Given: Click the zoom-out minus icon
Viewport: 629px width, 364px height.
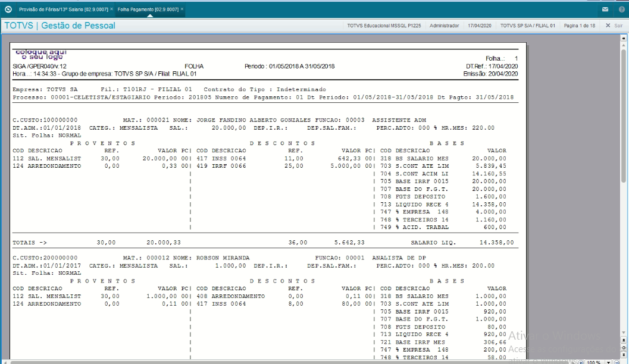Looking at the screenshot, I should point(617,362).
